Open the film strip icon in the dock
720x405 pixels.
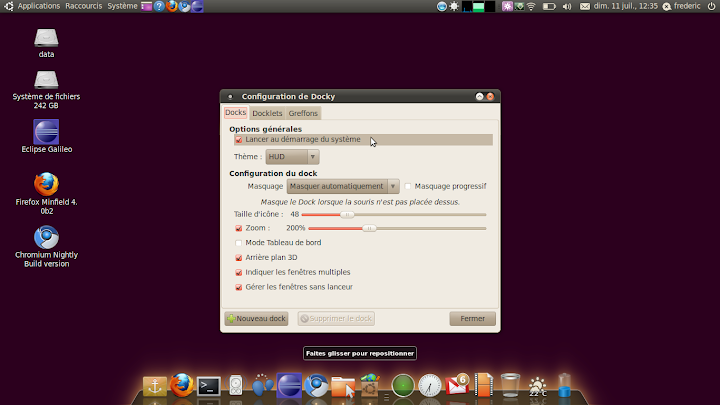click(x=484, y=385)
